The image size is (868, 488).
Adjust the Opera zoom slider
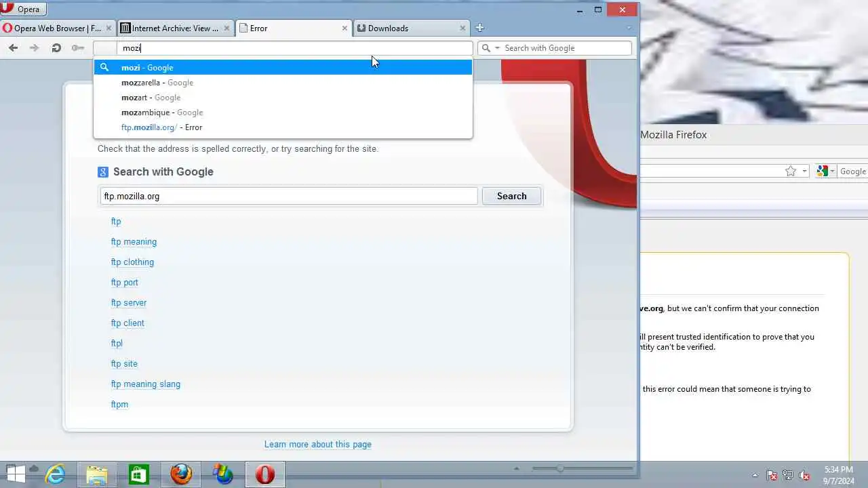[560, 468]
